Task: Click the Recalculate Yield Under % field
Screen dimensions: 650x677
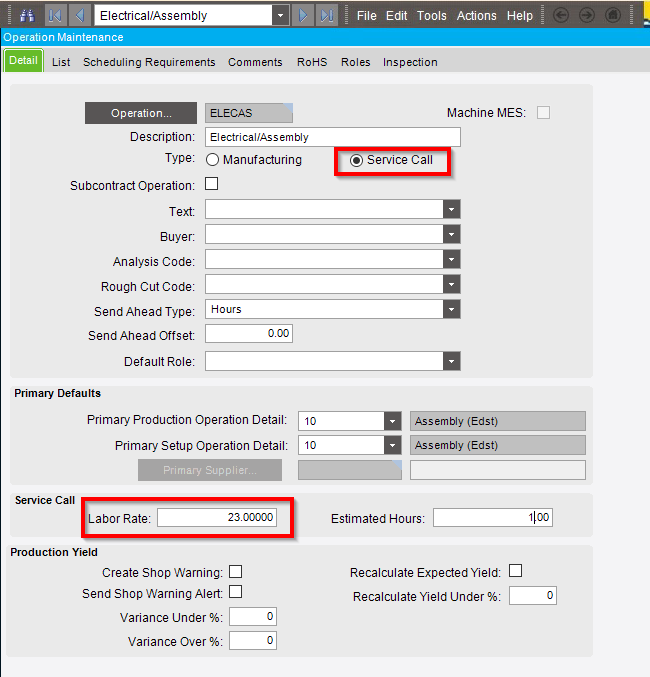Action: (533, 596)
